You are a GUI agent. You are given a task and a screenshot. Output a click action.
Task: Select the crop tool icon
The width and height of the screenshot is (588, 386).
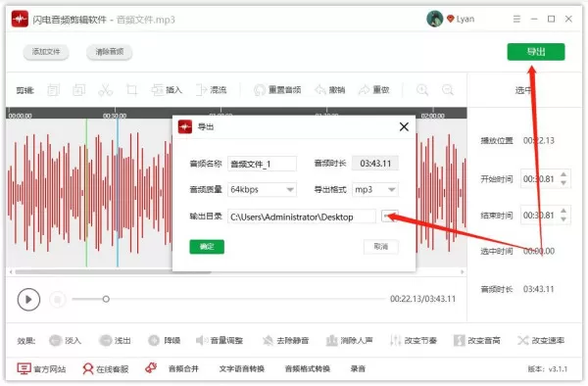131,90
